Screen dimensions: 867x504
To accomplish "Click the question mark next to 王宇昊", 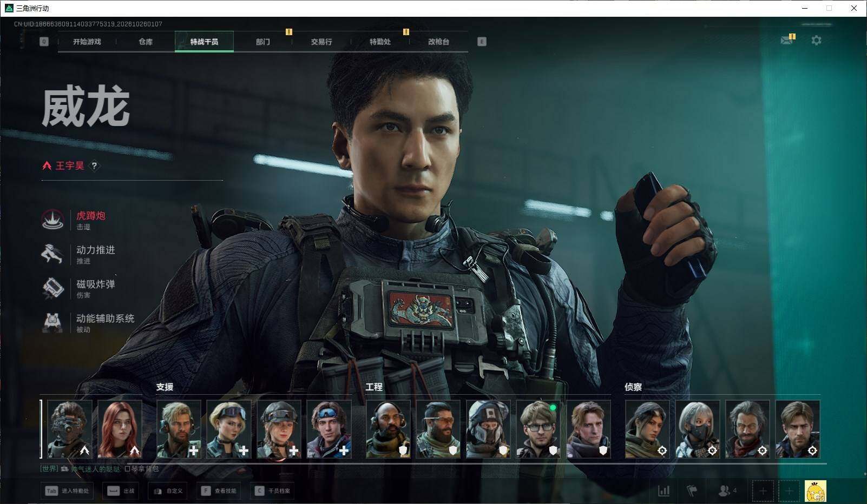I will [x=94, y=166].
